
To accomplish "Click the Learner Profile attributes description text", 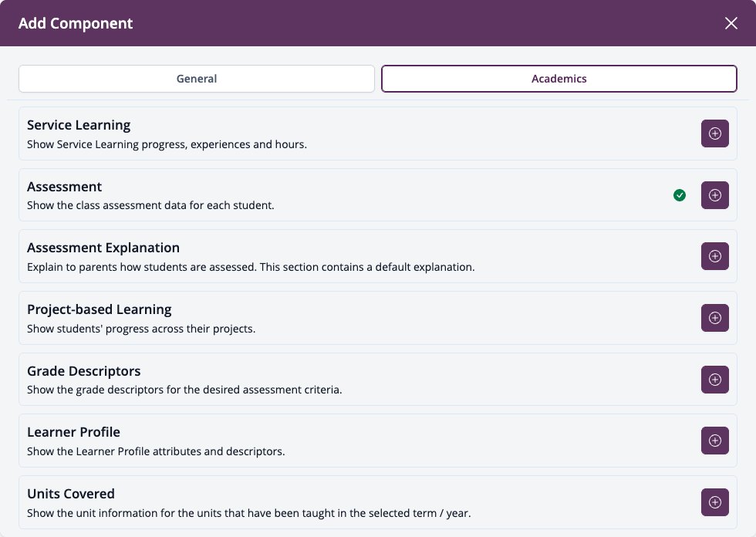I will click(156, 451).
